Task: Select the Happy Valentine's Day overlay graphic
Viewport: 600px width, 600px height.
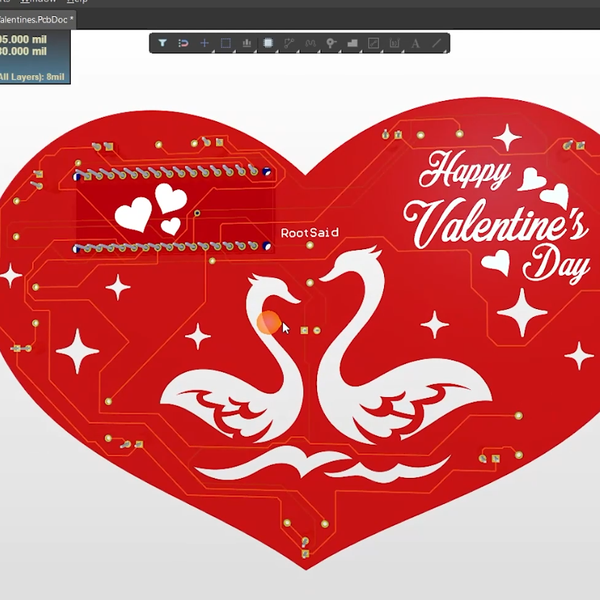Action: pos(497,216)
